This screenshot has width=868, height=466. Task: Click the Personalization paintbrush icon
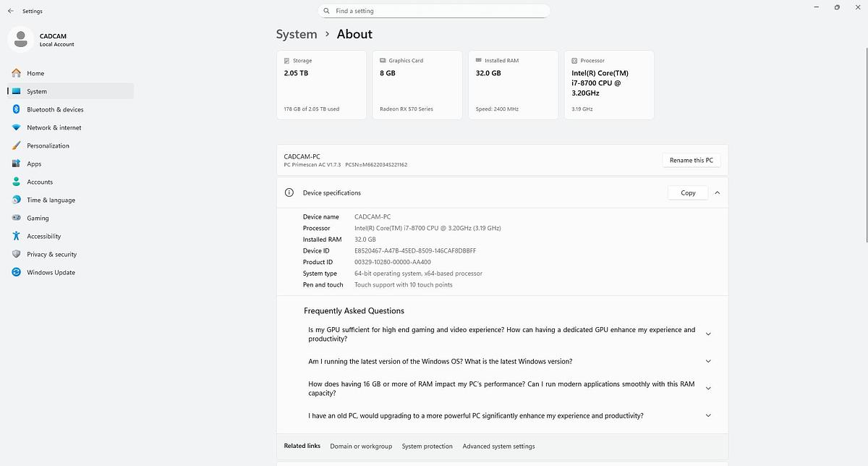16,145
